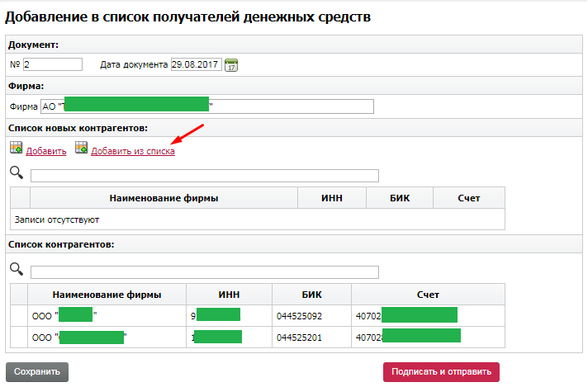This screenshot has width=588, height=387.
Task: Focus the search box above contractors list
Action: [x=204, y=272]
